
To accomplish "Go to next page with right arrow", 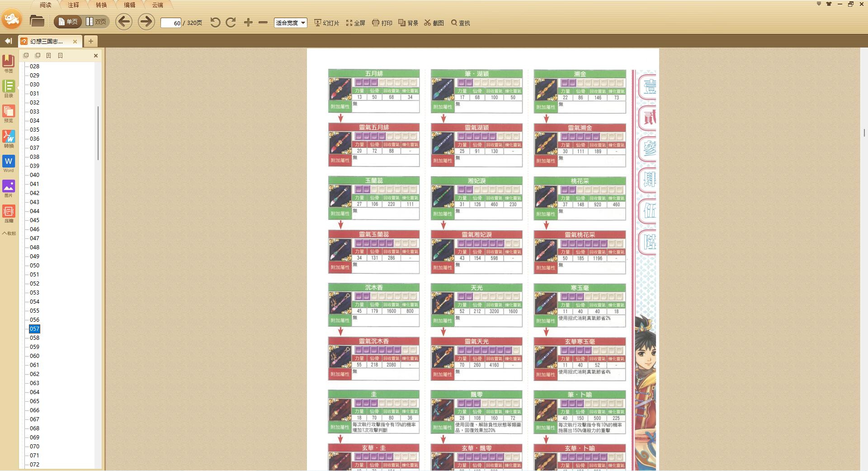I will tap(146, 22).
